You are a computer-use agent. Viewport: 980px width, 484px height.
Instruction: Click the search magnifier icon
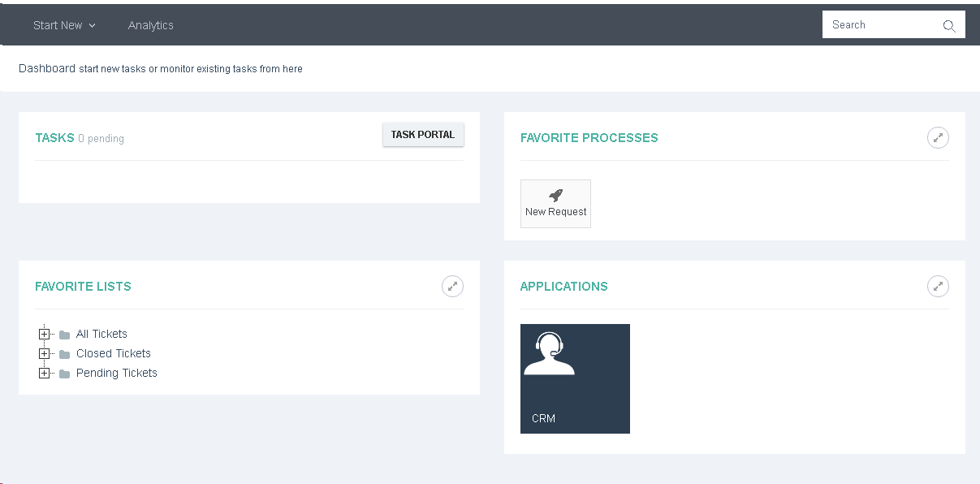pos(948,26)
